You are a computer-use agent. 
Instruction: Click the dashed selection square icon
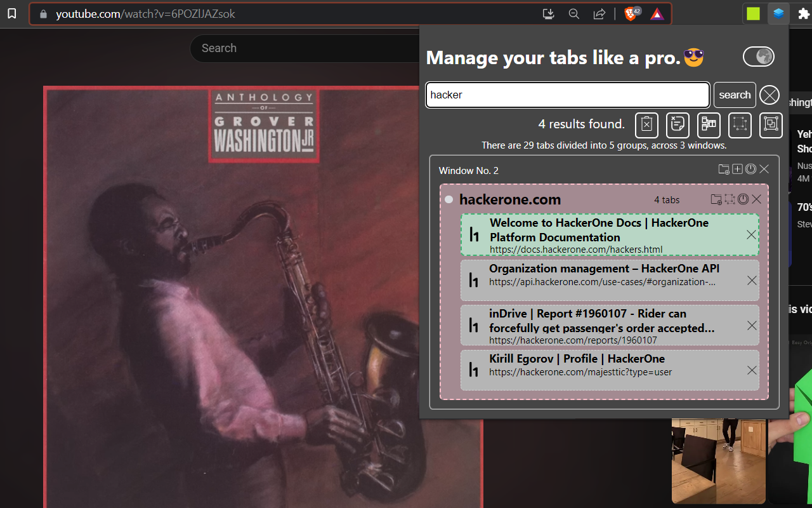(740, 124)
